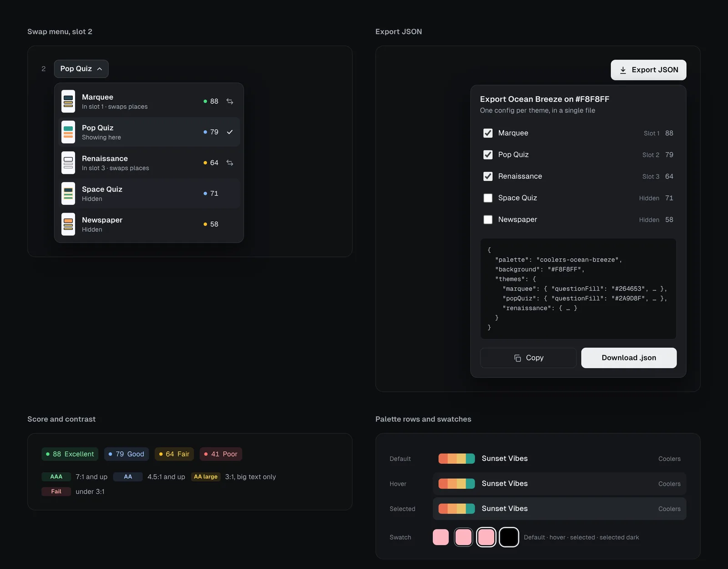The height and width of the screenshot is (569, 728).
Task: Choose Renaissance in the swap menu
Action: pos(149,163)
